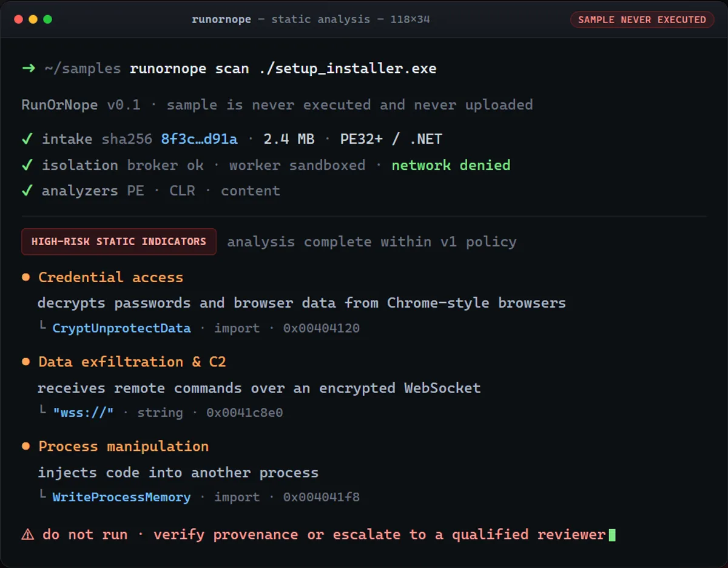The width and height of the screenshot is (728, 568).
Task: Click the 'RunOrNope v0.1' version line
Action: pos(81,105)
